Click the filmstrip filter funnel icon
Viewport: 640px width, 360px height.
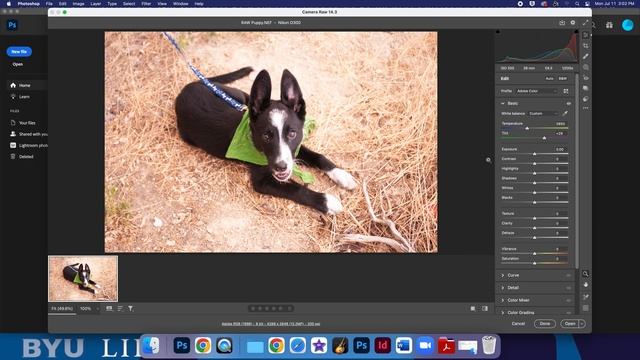(131, 309)
